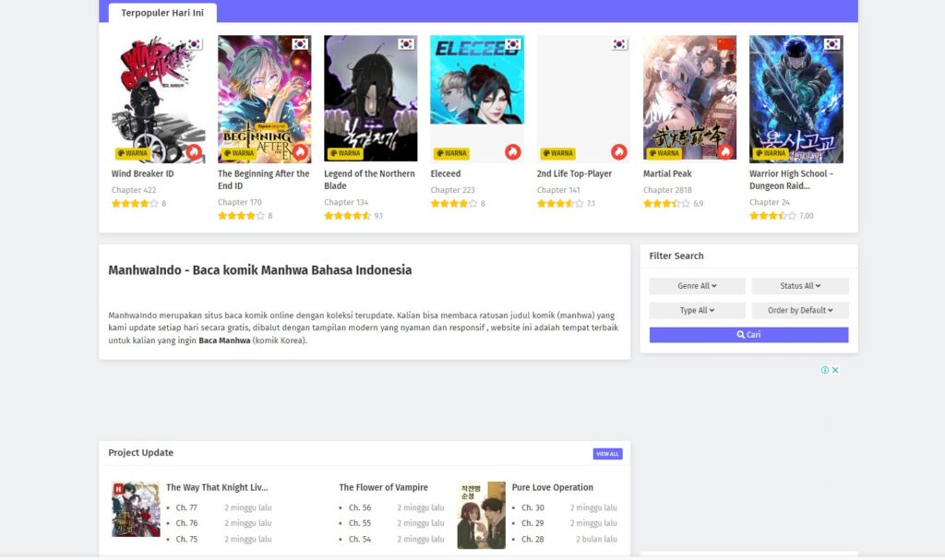The image size is (945, 560).
Task: Click the flame icon on 2nd Life Top-Player
Action: (x=619, y=152)
